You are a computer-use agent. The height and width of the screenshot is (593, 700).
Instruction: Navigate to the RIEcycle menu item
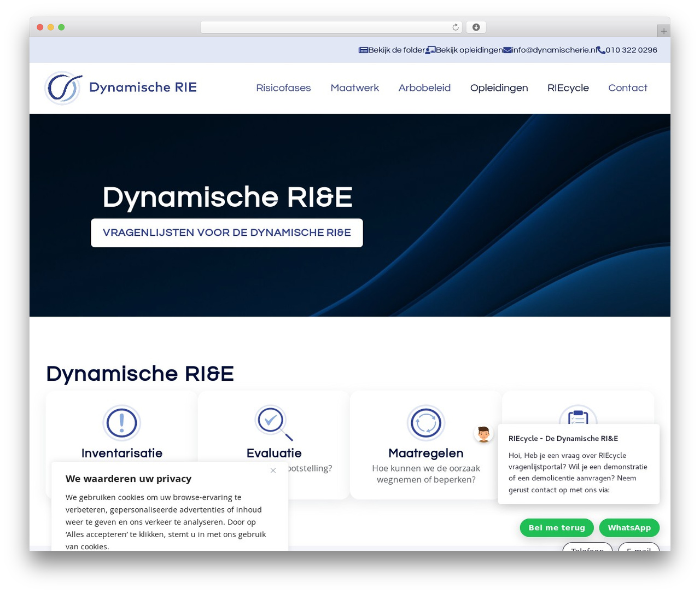[x=568, y=88]
